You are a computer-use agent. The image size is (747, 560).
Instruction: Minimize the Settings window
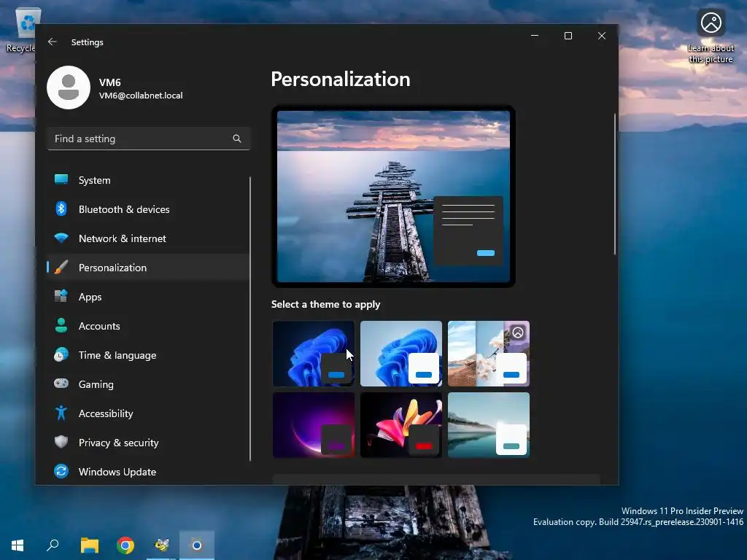pyautogui.click(x=535, y=36)
